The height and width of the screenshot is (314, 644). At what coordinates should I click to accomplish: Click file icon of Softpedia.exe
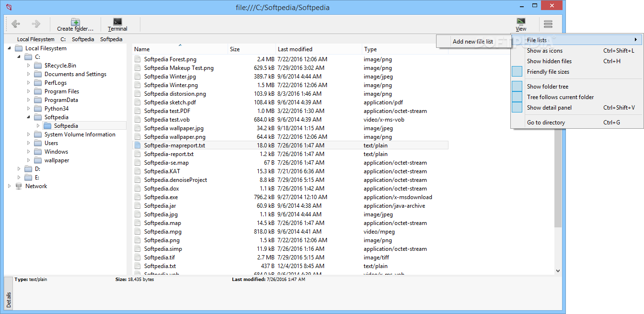[138, 197]
